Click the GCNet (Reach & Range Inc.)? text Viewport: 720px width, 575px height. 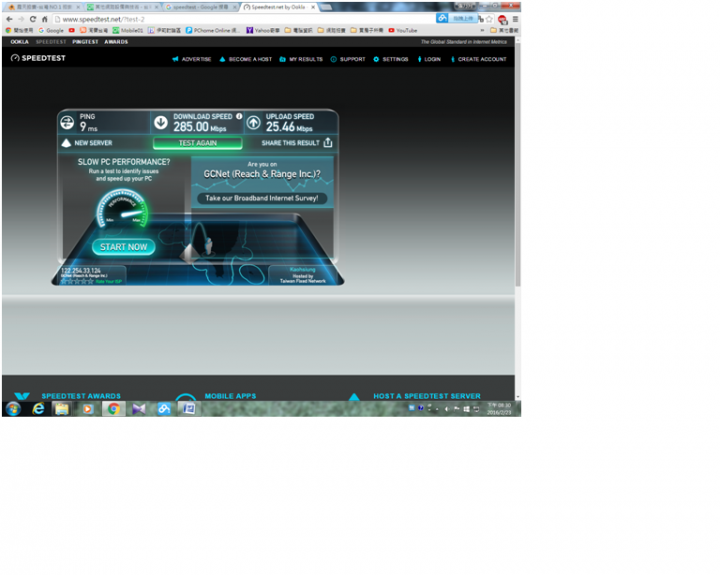tap(262, 174)
